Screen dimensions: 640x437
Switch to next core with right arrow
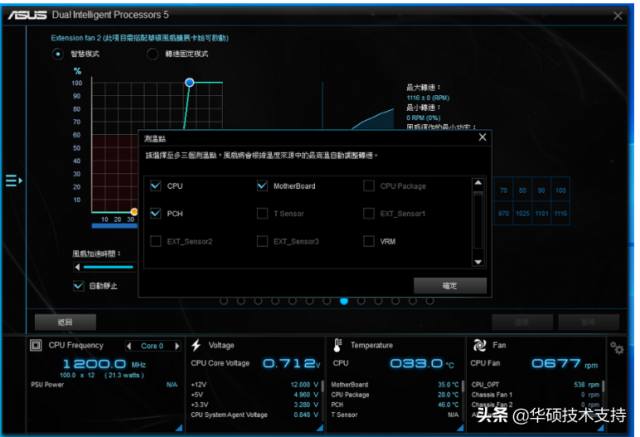click(x=177, y=346)
